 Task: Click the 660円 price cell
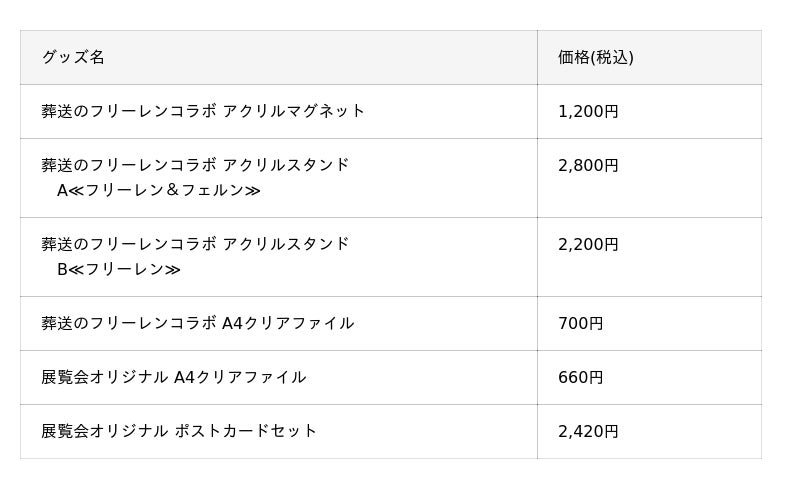tap(649, 378)
